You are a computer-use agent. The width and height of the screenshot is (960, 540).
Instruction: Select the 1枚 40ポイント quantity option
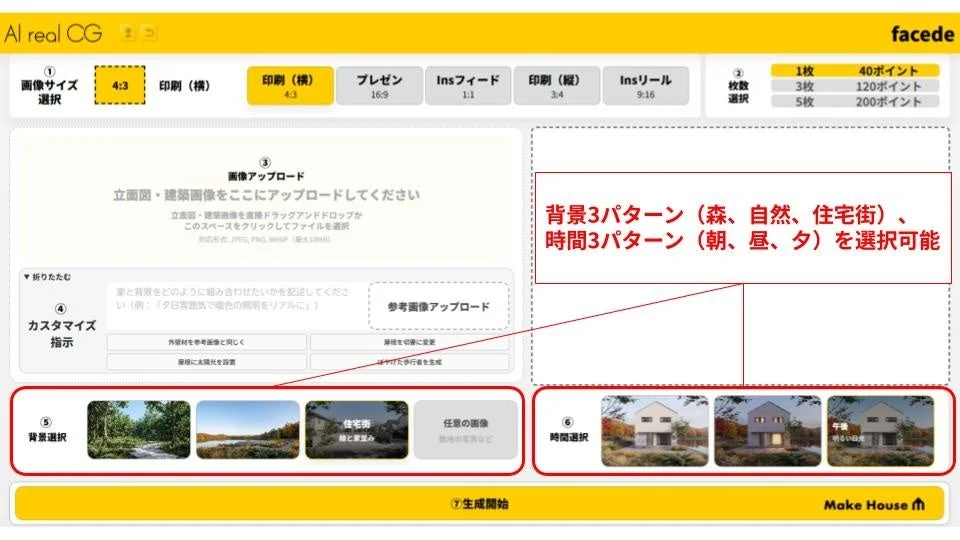(855, 71)
